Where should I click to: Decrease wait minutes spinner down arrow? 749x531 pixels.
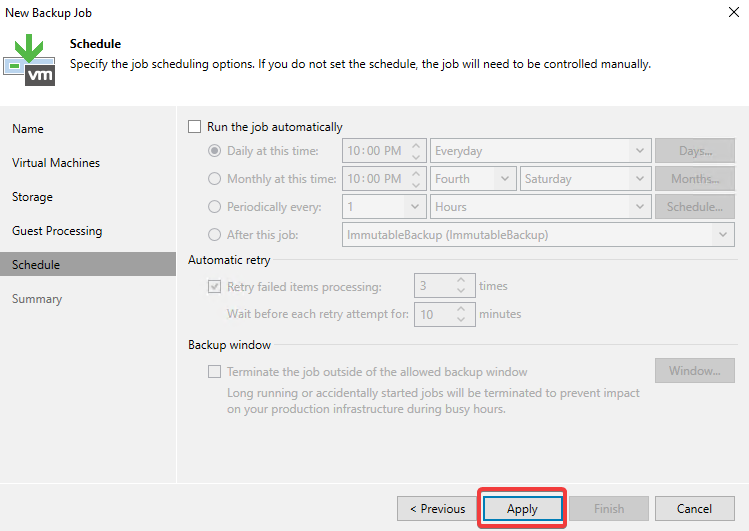461,319
